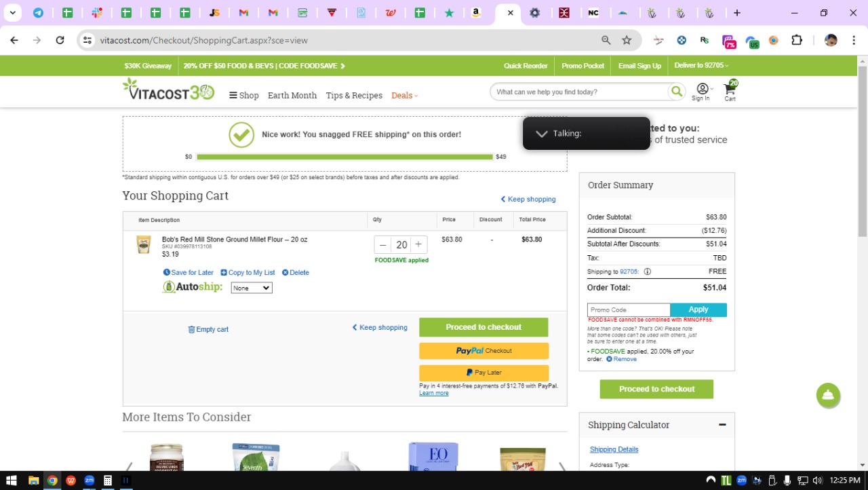Click the 92705 shipping zip link

[x=629, y=271]
